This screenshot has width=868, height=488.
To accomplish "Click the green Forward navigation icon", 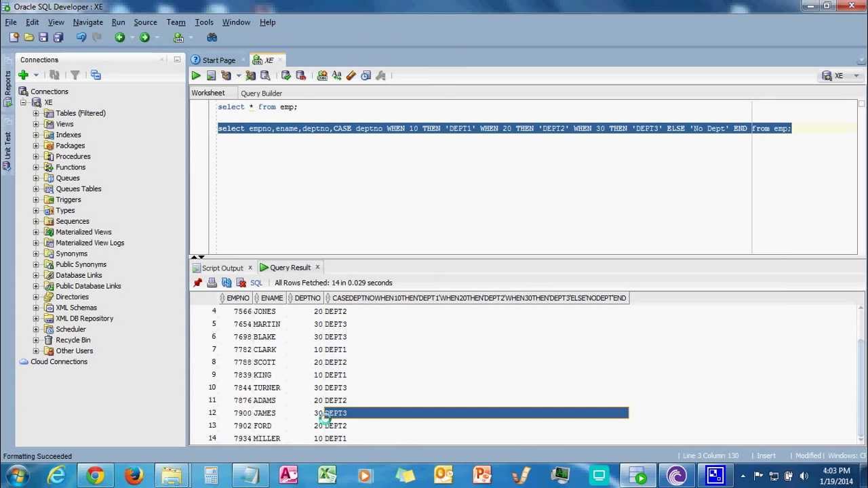I will click(144, 37).
